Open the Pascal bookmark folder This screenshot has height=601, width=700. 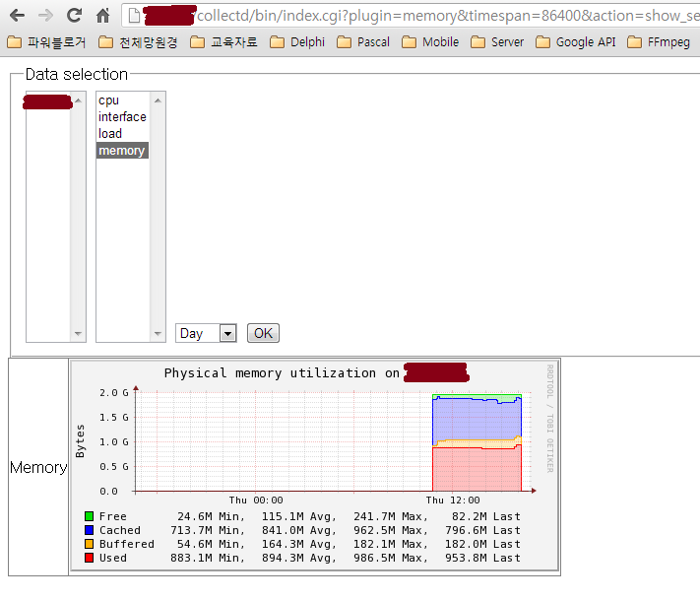tap(363, 42)
